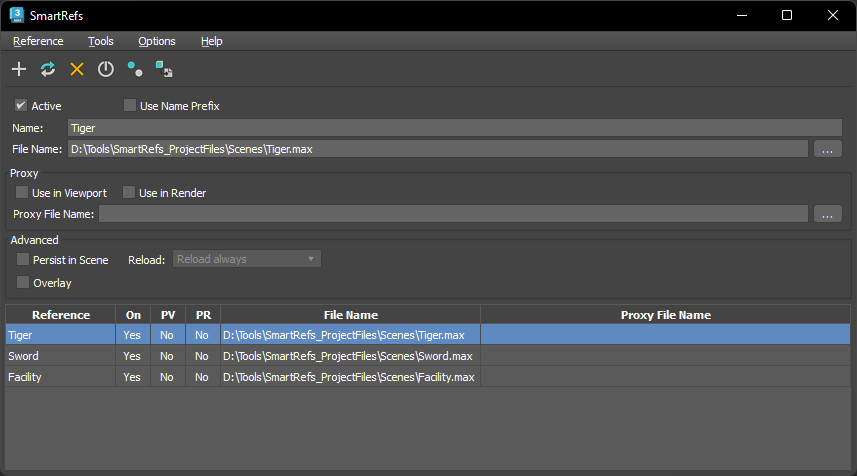857x476 pixels.
Task: Select the Tiger reference row
Action: pos(428,334)
